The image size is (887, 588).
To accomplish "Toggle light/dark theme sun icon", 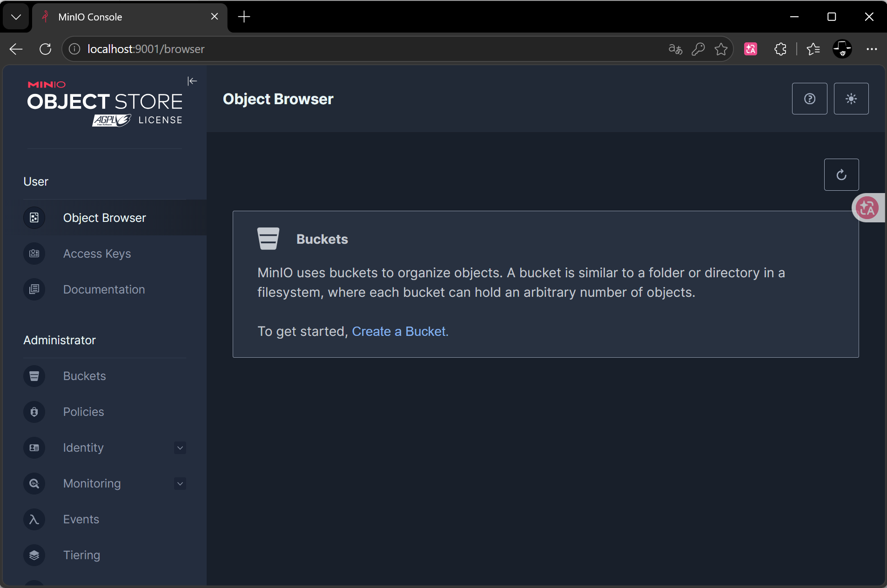I will coord(851,99).
